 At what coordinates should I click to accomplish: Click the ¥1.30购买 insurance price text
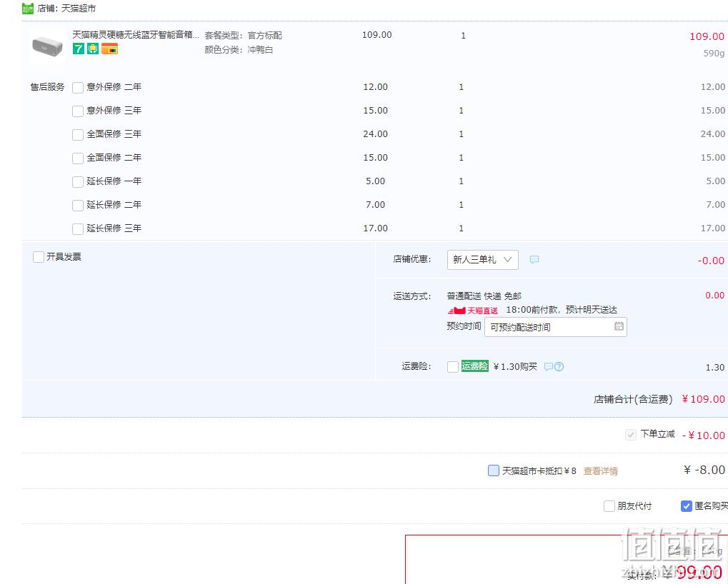[515, 367]
